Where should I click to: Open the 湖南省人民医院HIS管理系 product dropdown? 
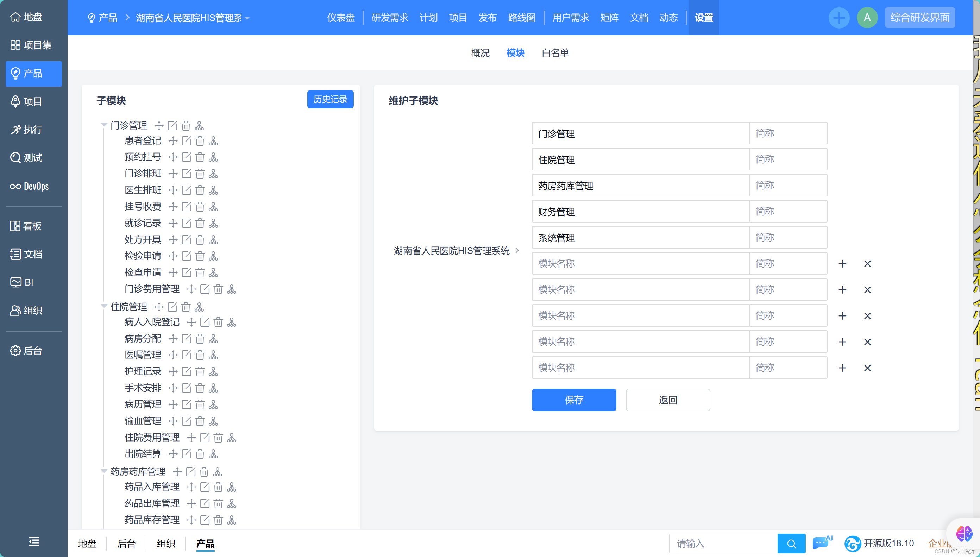coord(193,18)
